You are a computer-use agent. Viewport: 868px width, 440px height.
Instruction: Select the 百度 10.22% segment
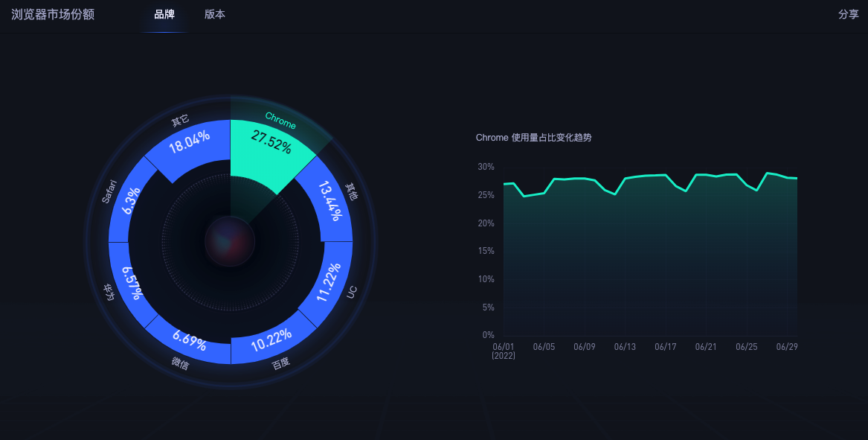[271, 341]
